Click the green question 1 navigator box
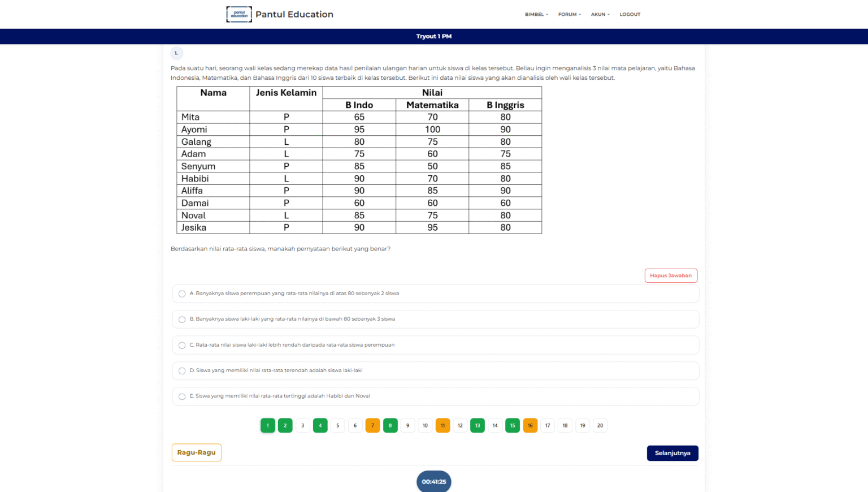This screenshot has width=868, height=492. [268, 425]
